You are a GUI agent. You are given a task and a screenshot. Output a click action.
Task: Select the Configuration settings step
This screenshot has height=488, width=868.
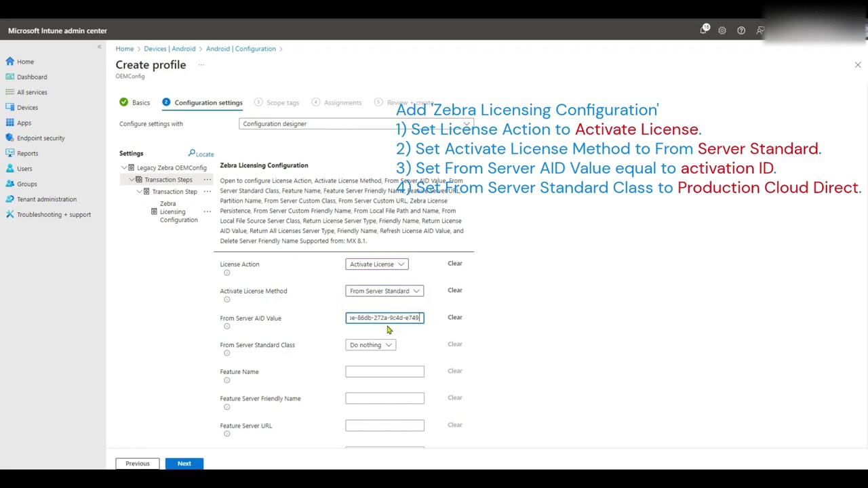coord(202,102)
